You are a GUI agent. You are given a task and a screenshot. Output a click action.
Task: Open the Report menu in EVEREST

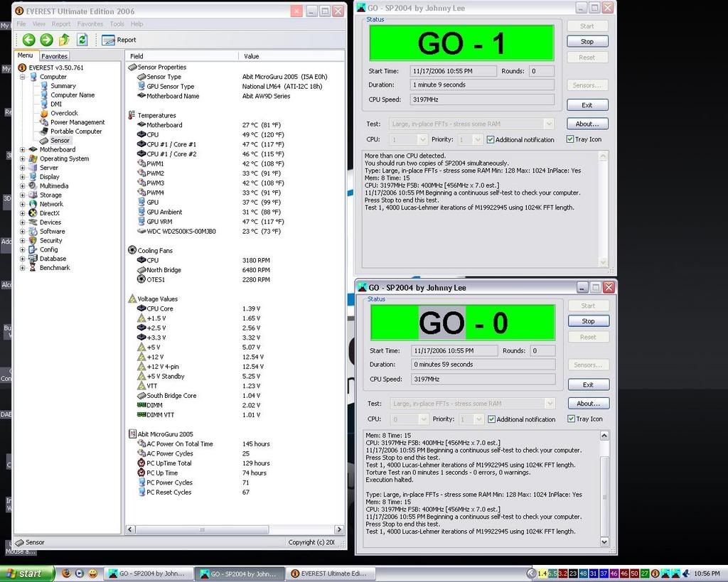[61, 23]
